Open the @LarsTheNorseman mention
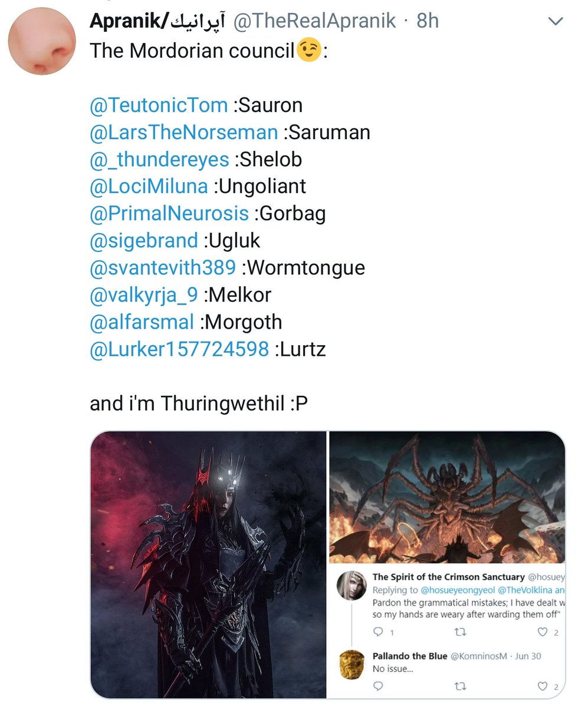Image resolution: width=588 pixels, height=708 pixels. tap(183, 132)
